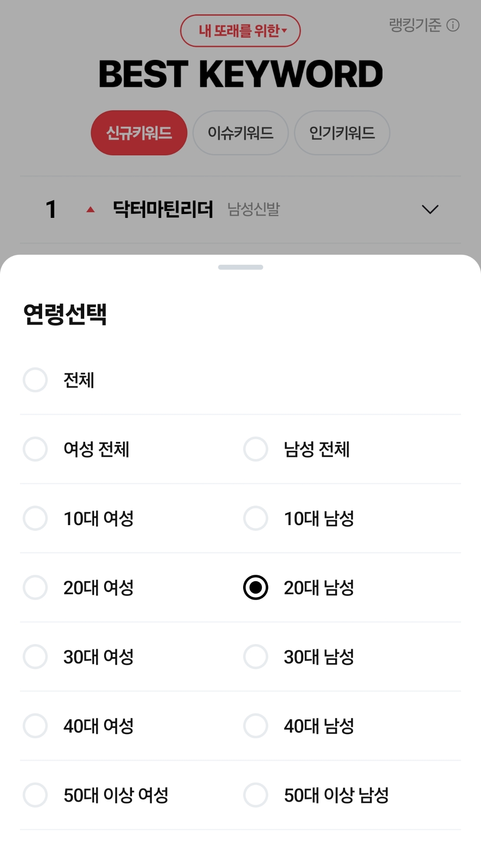This screenshot has width=481, height=868.
Task: Click the selected 20대 남성 radio button
Action: 256,588
